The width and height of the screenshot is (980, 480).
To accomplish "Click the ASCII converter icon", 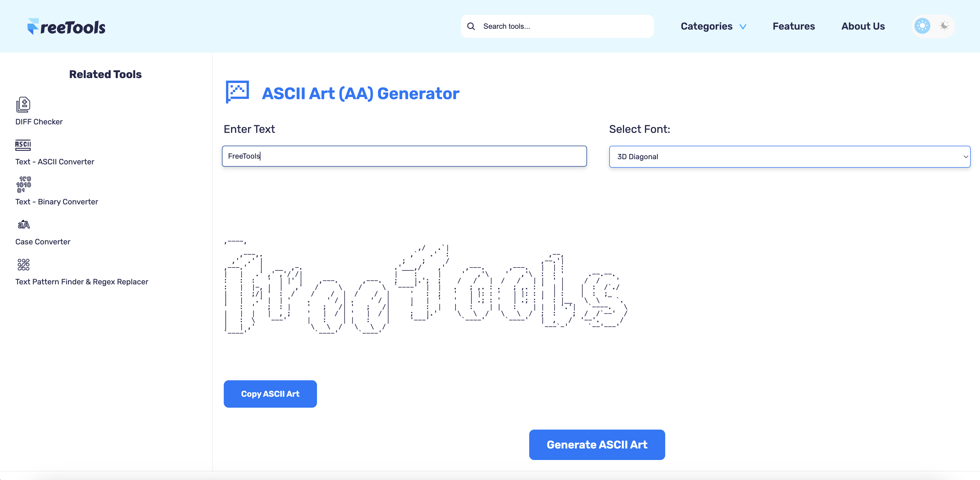I will click(23, 145).
